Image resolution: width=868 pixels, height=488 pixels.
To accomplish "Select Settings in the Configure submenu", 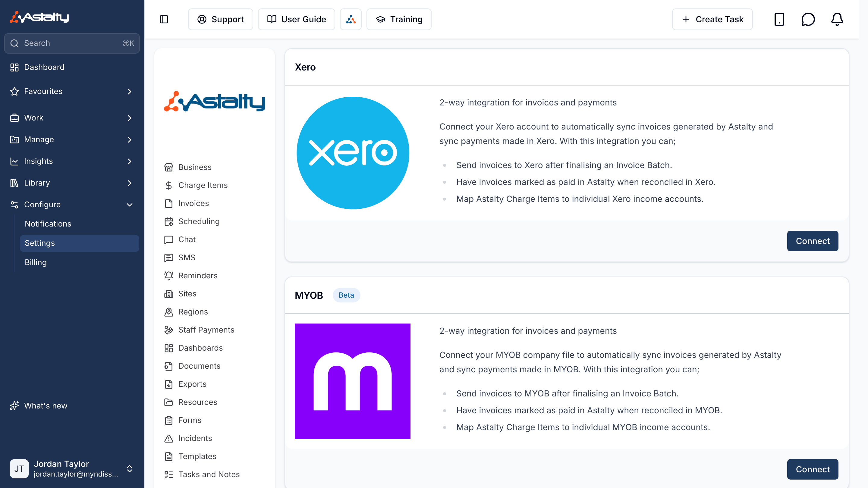I will tap(79, 243).
